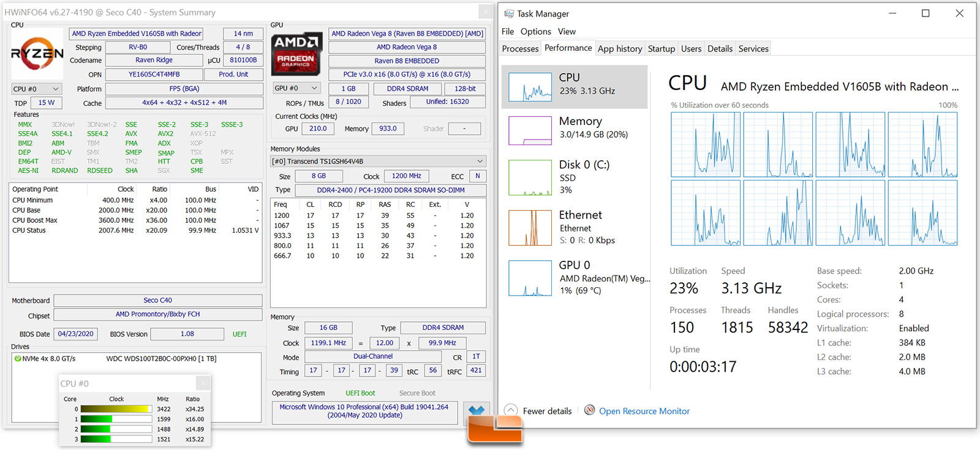
Task: Switch to the Users tab
Action: [x=692, y=48]
